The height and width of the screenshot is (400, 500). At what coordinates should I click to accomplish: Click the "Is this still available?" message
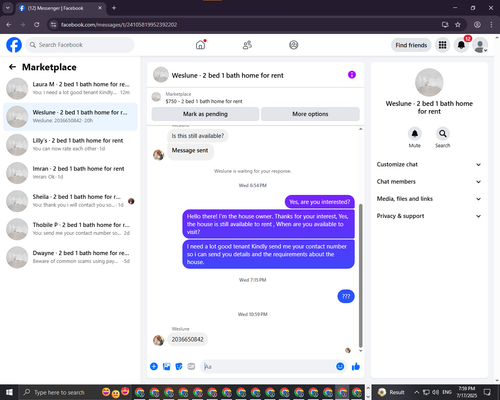tap(198, 136)
